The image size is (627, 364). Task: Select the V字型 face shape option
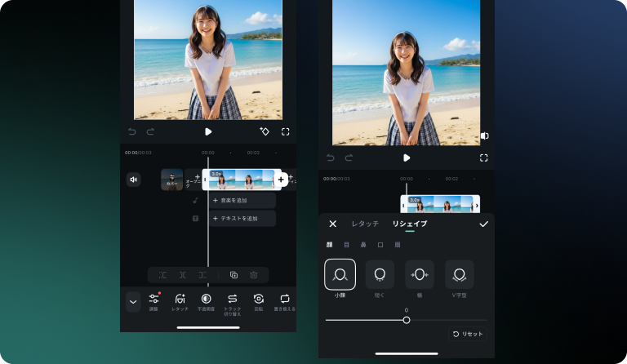(x=460, y=275)
